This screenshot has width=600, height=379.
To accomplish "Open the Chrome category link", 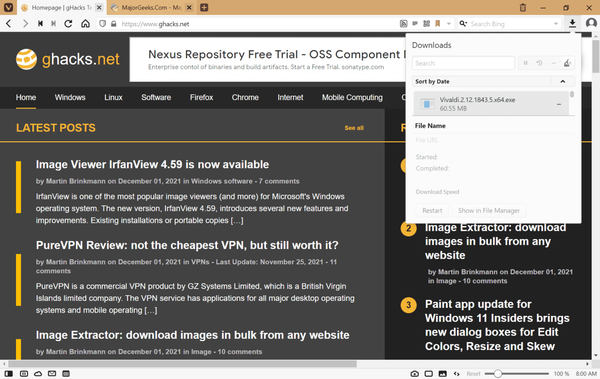I will pyautogui.click(x=245, y=97).
